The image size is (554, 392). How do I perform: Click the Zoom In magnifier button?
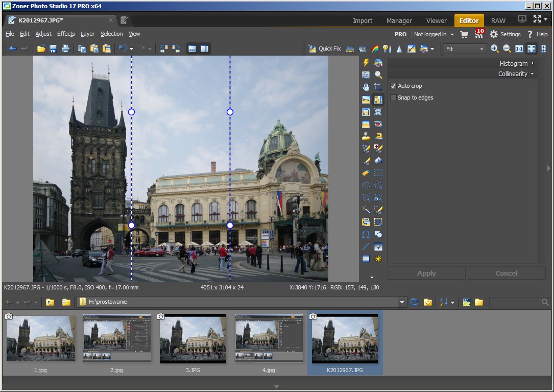pyautogui.click(x=494, y=49)
